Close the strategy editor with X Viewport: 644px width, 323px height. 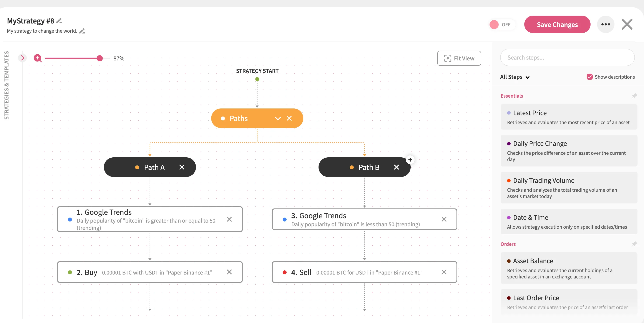click(627, 25)
